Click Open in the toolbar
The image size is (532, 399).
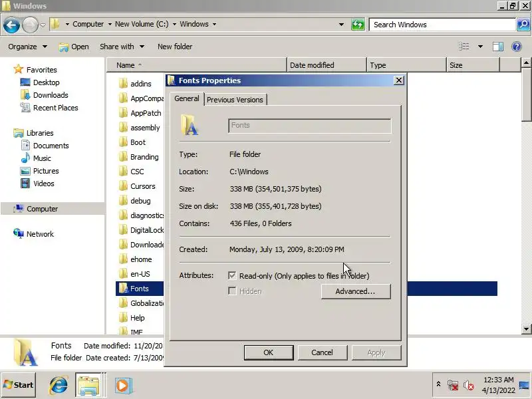point(74,47)
